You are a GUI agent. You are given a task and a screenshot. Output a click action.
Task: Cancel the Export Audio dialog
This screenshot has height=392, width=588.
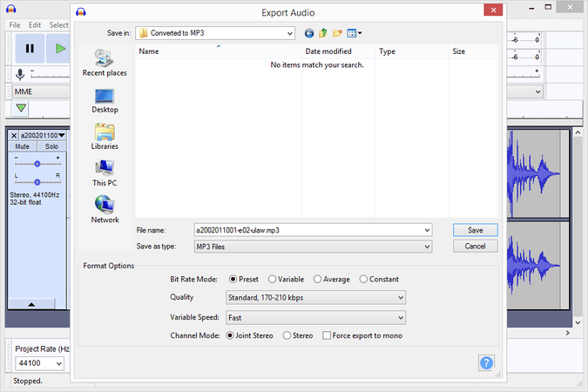(475, 247)
